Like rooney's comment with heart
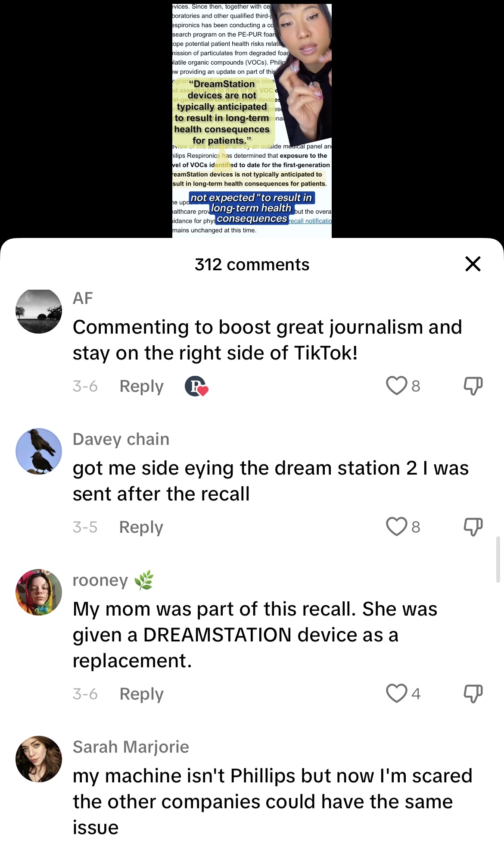Image resolution: width=504 pixels, height=847 pixels. [396, 694]
